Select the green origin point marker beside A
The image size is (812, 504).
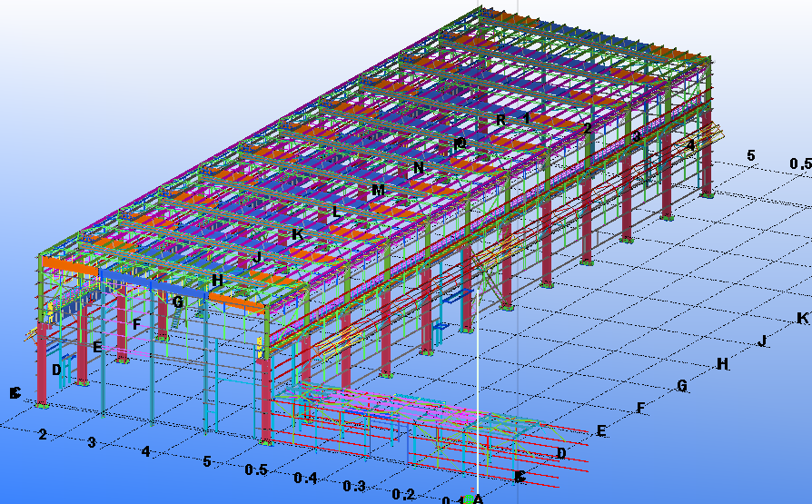(468, 499)
